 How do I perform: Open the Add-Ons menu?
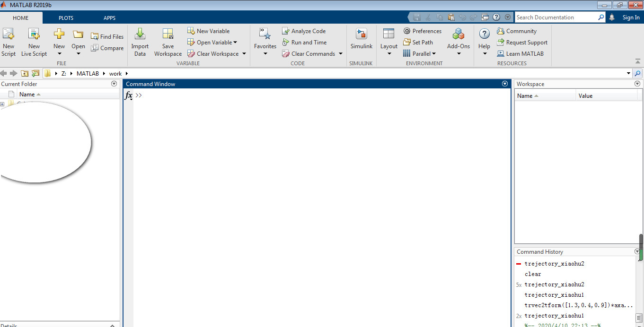click(459, 42)
